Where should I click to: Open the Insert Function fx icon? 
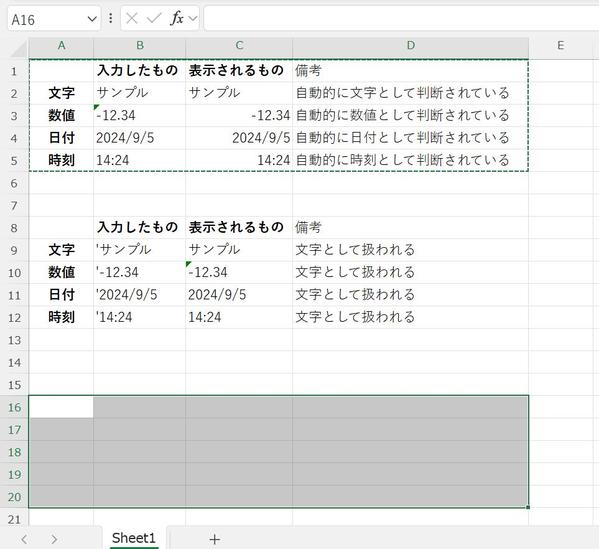tap(177, 18)
